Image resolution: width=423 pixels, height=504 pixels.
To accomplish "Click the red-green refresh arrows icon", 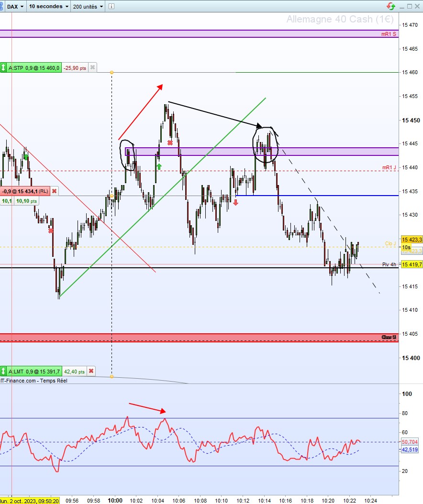I will [391, 6].
